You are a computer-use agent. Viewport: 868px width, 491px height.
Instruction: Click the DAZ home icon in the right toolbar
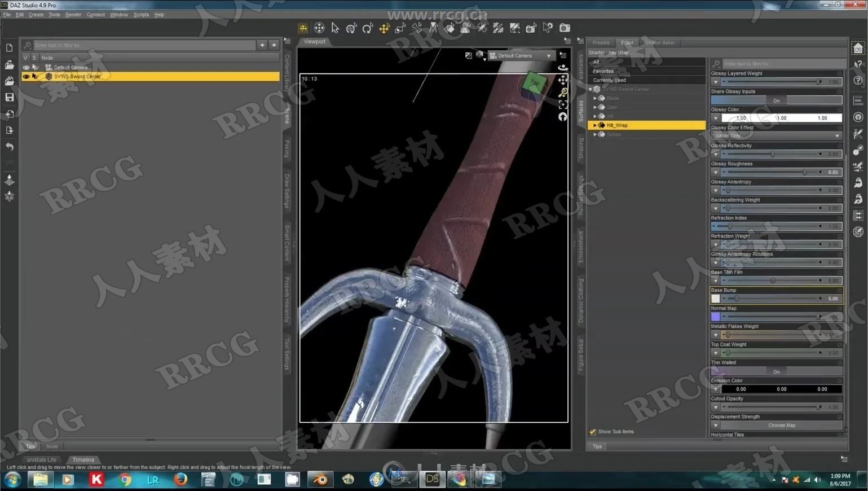click(858, 49)
